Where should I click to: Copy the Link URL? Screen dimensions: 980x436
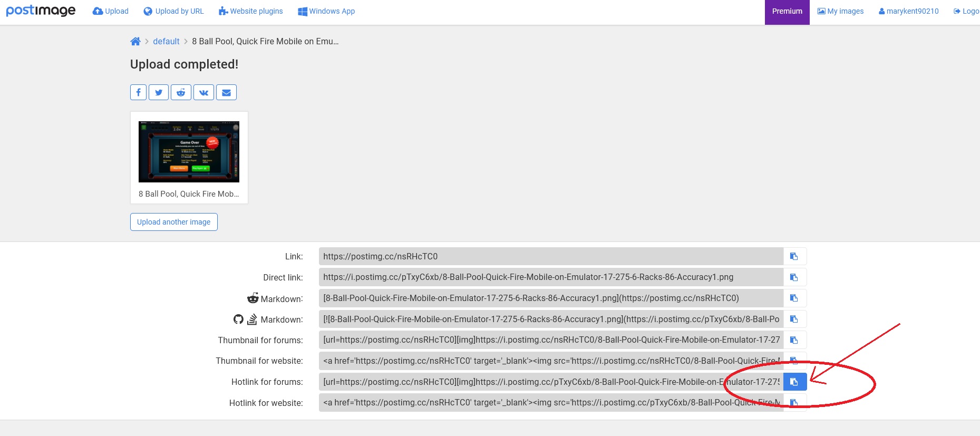coord(794,256)
